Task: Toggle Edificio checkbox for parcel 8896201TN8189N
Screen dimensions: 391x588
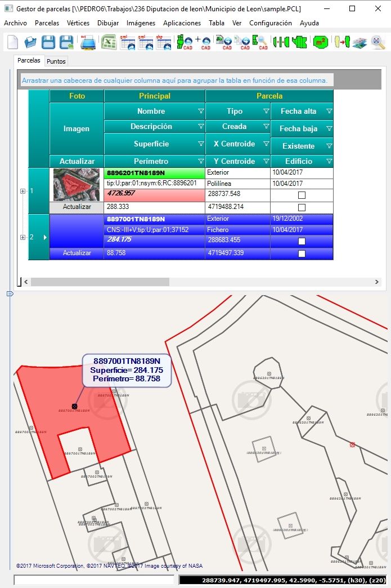Action: coord(302,207)
